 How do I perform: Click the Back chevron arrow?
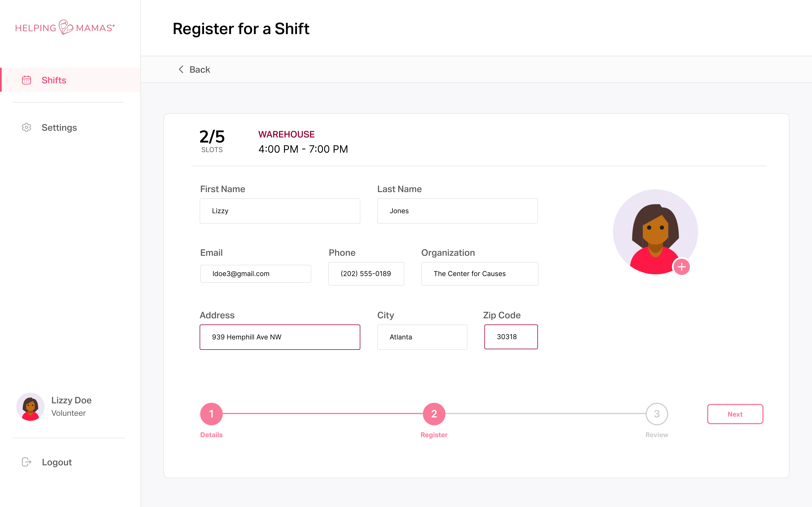coord(181,69)
